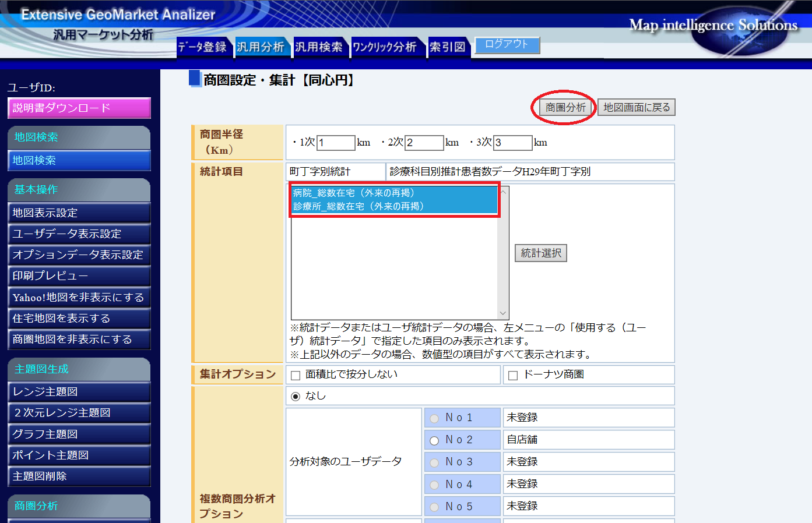Select the No 1 radio button

tap(434, 419)
